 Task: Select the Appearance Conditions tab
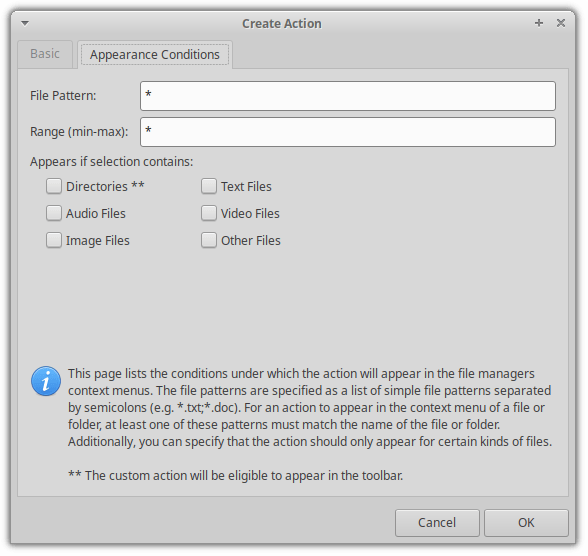(x=155, y=55)
